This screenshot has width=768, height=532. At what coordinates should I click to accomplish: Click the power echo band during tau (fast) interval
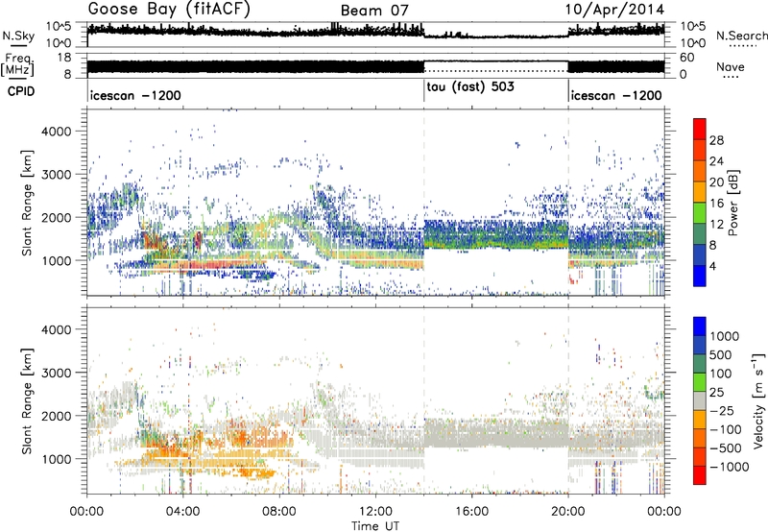[x=495, y=234]
